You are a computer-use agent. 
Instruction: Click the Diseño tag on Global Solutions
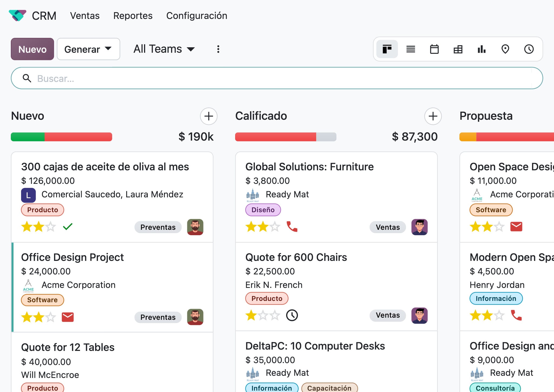point(263,210)
